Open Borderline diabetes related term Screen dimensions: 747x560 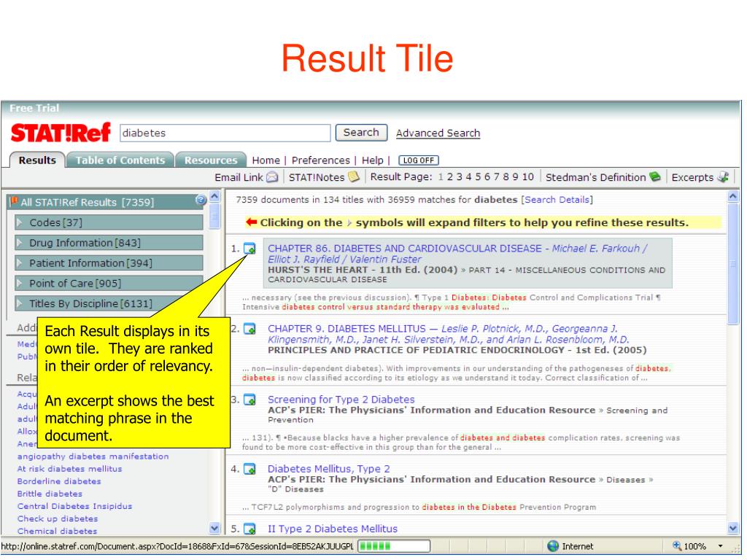(x=59, y=481)
